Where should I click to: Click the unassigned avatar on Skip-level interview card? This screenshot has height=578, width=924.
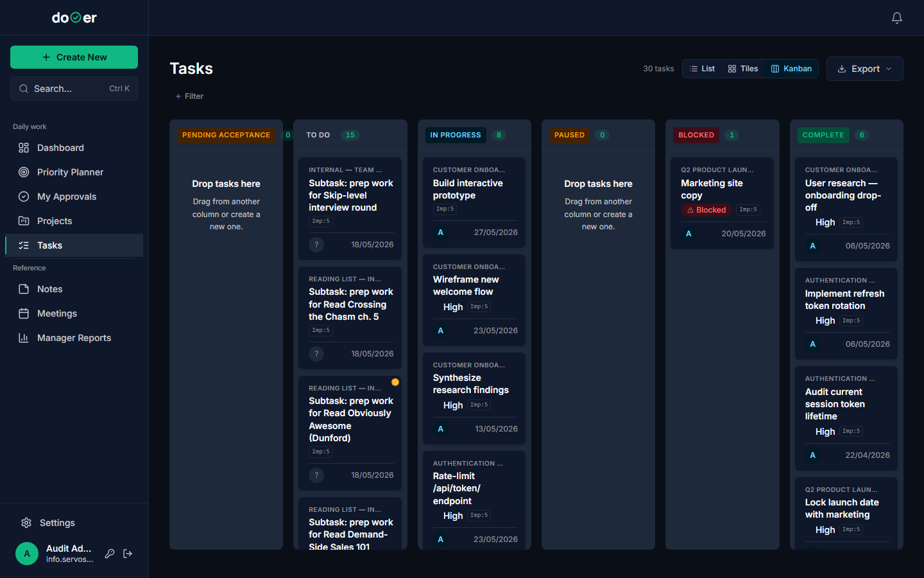coord(316,245)
